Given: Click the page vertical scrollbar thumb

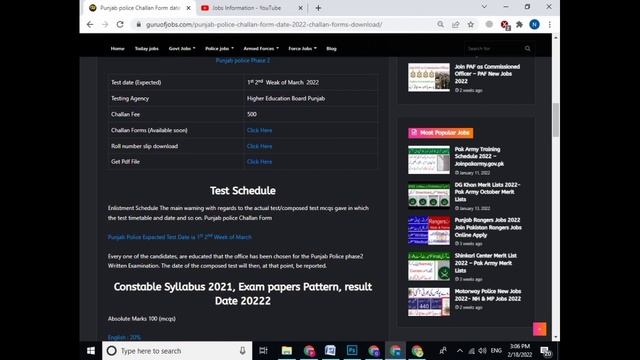Looking at the screenshot, I should click(556, 120).
